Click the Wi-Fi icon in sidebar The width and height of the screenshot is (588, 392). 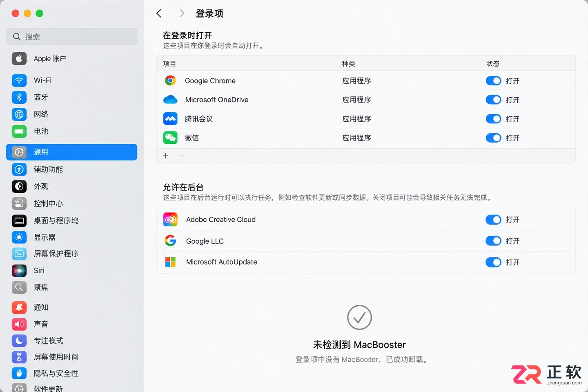[x=19, y=80]
